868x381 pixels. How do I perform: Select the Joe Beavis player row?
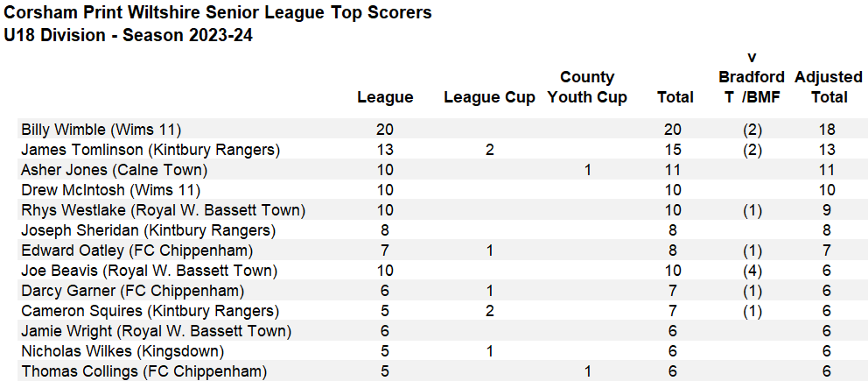442,271
